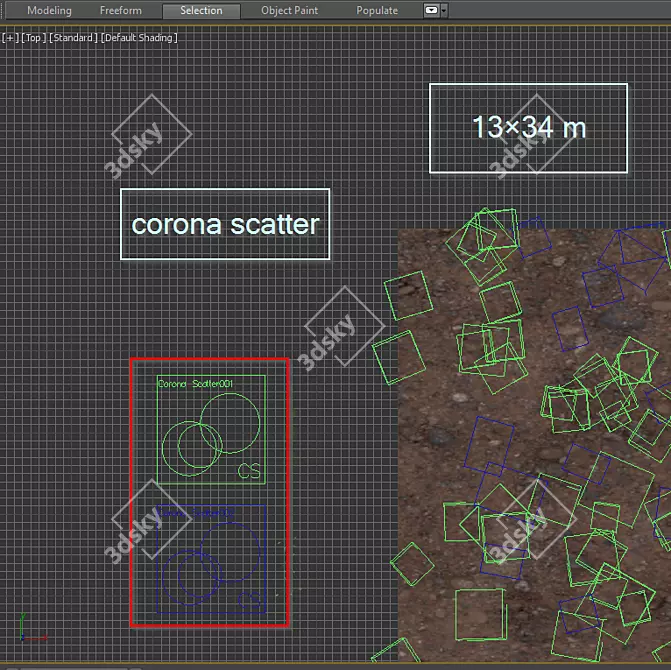This screenshot has width=671, height=670.
Task: Click the ribbon display toggle icon
Action: click(x=431, y=10)
